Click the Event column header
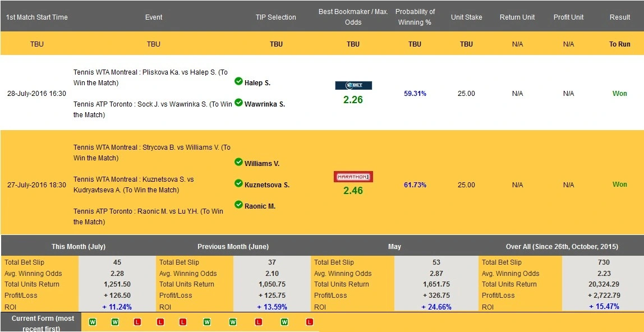Image resolution: width=644 pixels, height=332 pixels. point(153,17)
